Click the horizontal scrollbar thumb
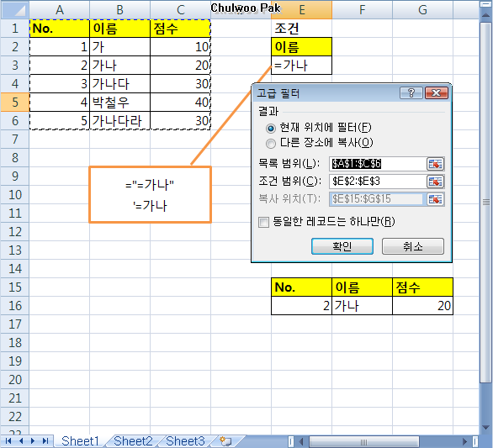 (363, 442)
